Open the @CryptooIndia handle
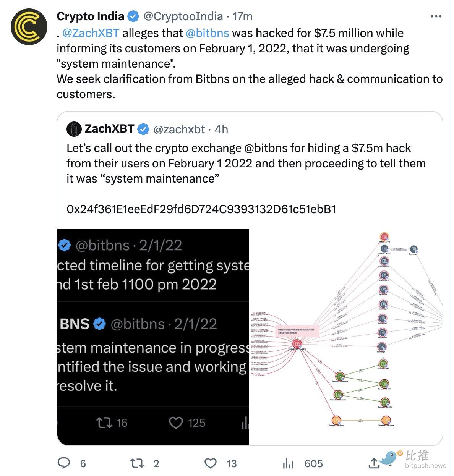Viewport: 454px width, 476px height. [183, 16]
